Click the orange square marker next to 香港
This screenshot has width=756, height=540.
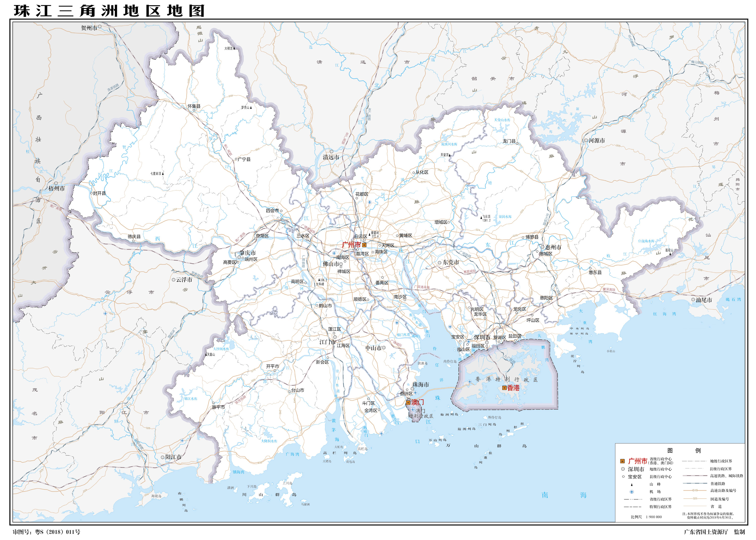504,388
